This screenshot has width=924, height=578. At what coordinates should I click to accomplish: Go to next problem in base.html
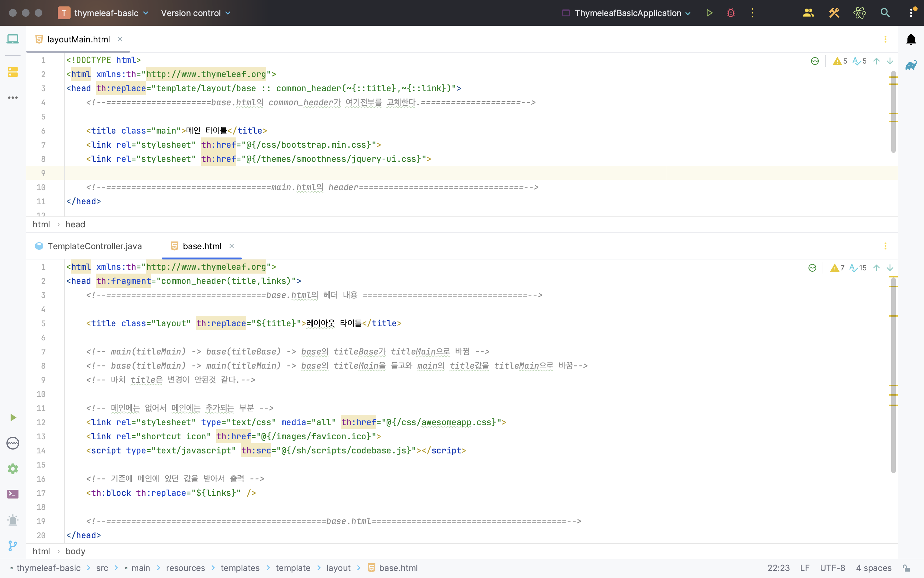pos(890,268)
